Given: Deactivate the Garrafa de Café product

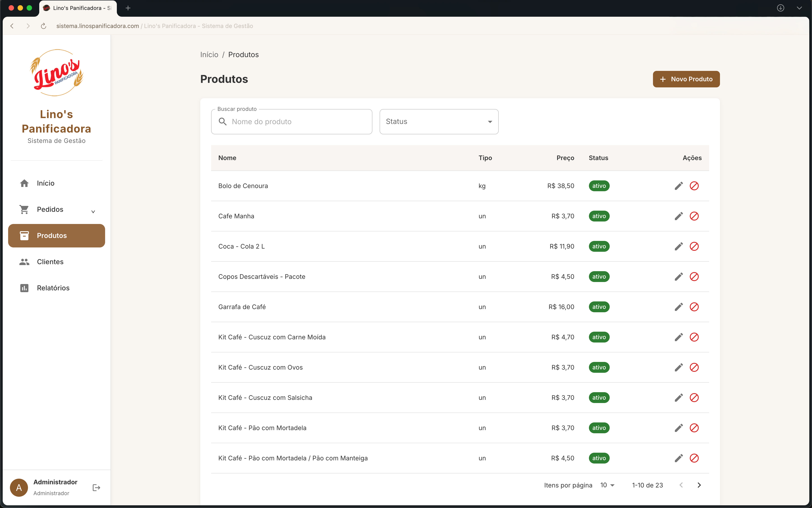Looking at the screenshot, I should [x=694, y=307].
